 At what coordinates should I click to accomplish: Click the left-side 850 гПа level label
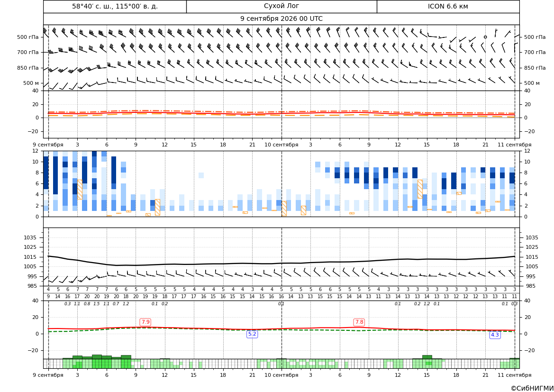pos(28,68)
